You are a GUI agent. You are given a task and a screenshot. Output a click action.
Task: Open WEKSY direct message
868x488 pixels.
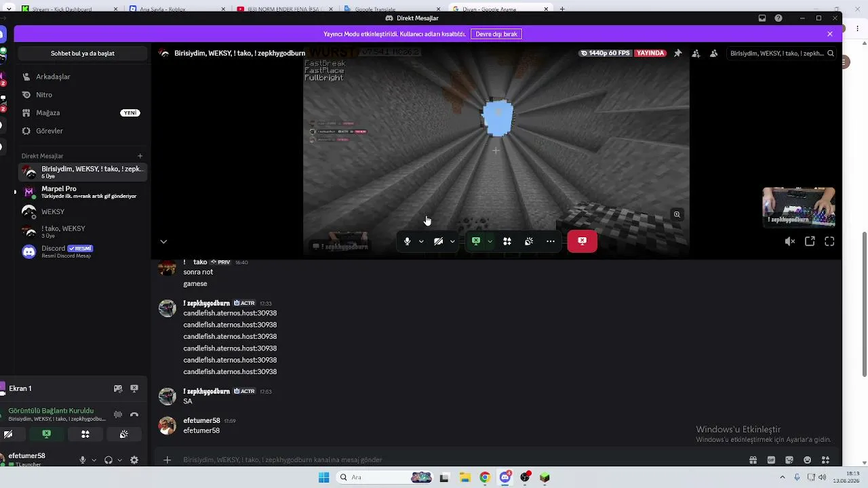[83, 211]
